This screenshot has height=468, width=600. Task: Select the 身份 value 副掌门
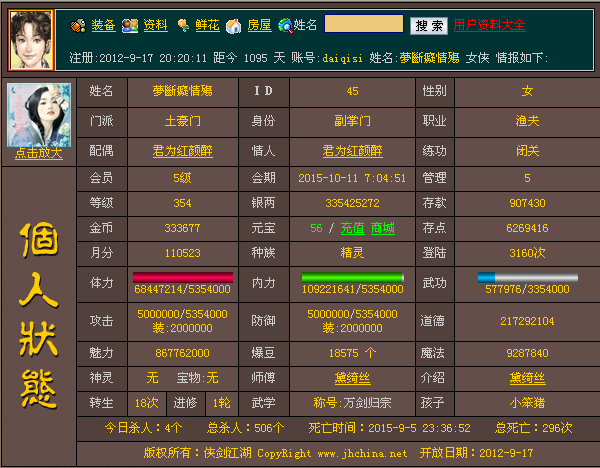[x=352, y=121]
